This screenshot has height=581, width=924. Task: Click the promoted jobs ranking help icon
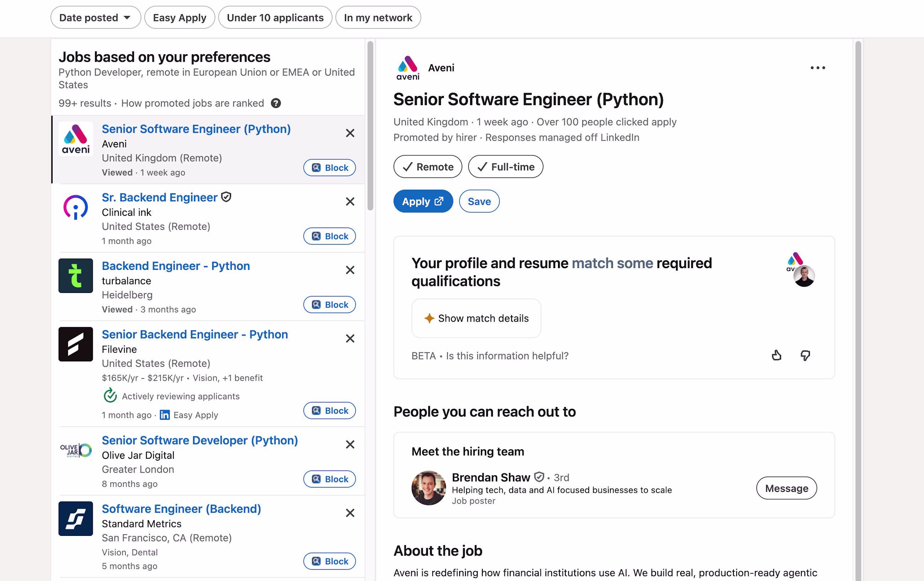coord(276,103)
